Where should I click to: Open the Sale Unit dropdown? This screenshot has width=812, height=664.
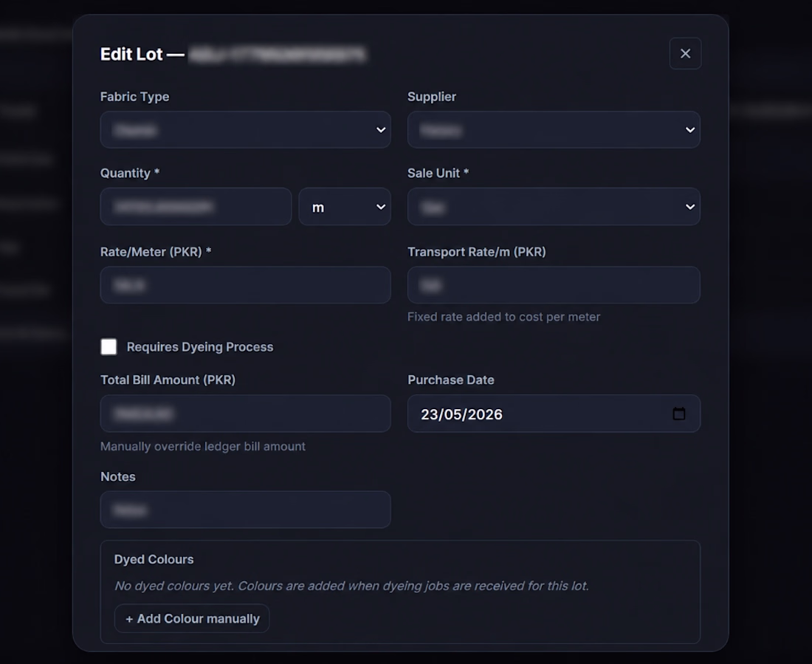click(x=554, y=207)
